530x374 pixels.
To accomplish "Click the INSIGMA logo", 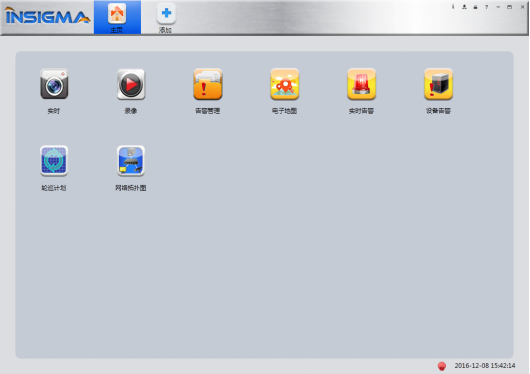I will coord(47,16).
